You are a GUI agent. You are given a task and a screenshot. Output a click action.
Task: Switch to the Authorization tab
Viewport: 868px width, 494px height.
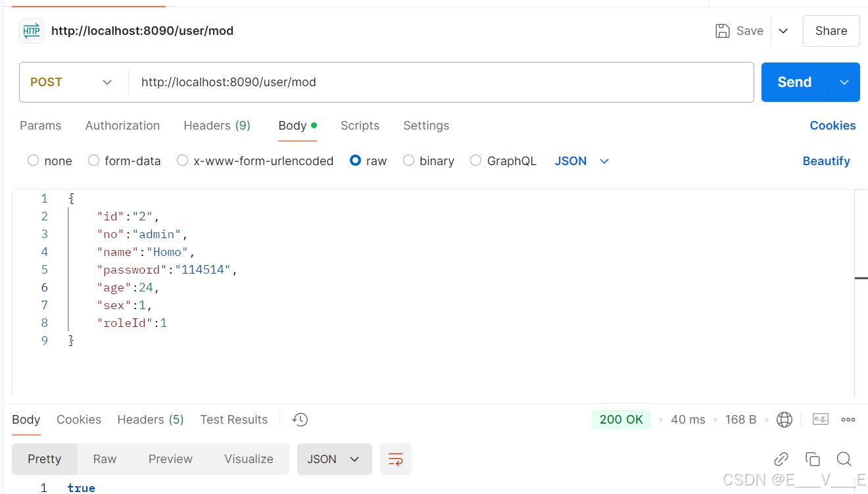pos(122,126)
